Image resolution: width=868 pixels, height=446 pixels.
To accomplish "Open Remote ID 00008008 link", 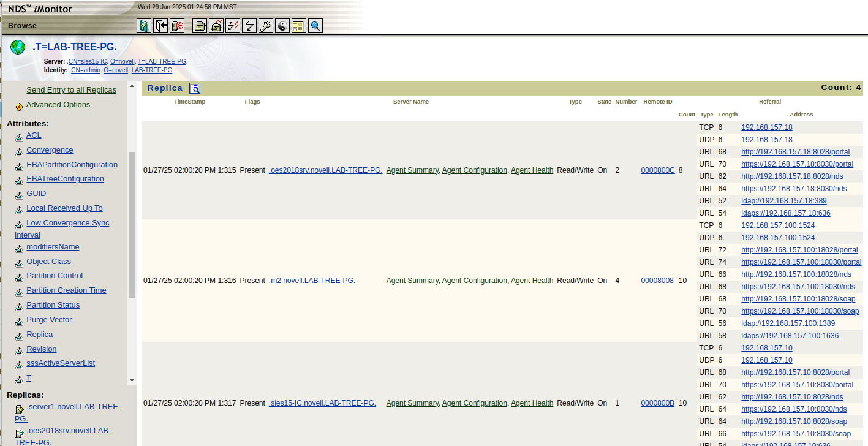I will point(657,281).
